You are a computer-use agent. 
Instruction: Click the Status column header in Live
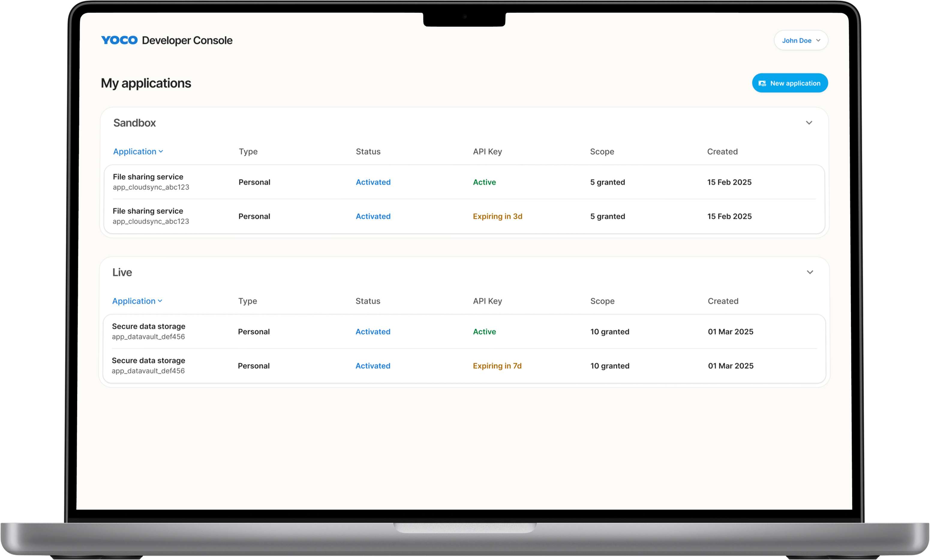[368, 301]
